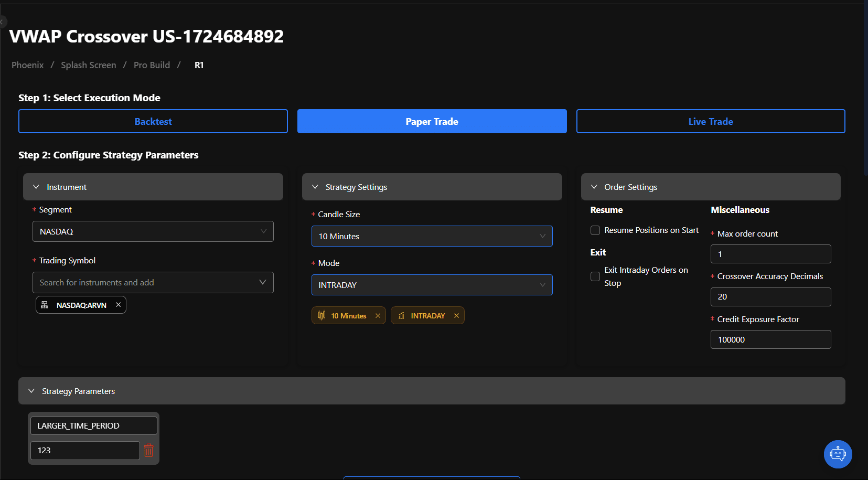Image resolution: width=868 pixels, height=480 pixels.
Task: Toggle Exit Intraday Orders on Stop checkbox
Action: tap(595, 276)
